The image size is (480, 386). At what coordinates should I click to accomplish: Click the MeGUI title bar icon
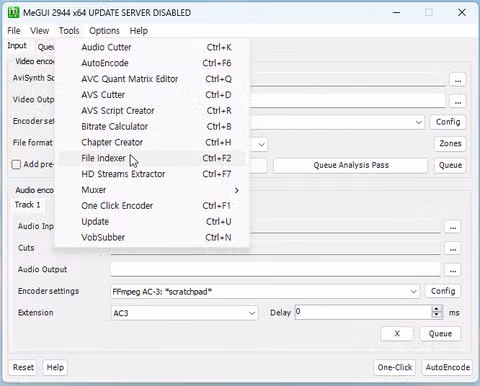pyautogui.click(x=14, y=13)
